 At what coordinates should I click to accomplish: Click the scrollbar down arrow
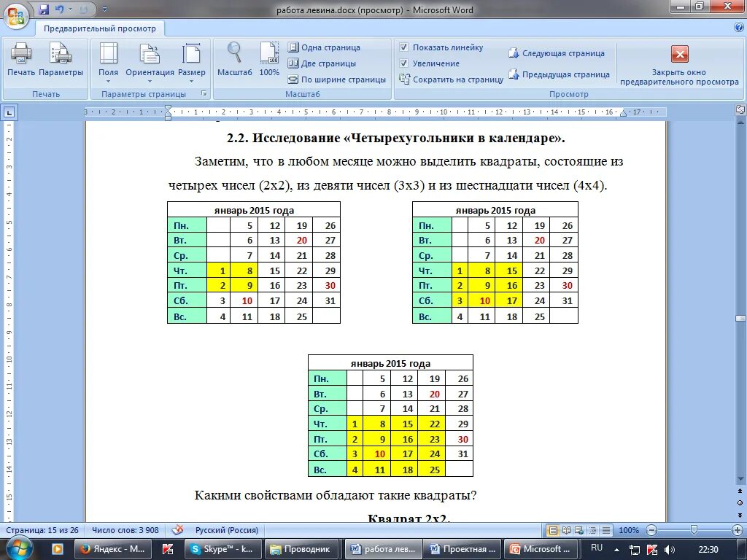(740, 479)
